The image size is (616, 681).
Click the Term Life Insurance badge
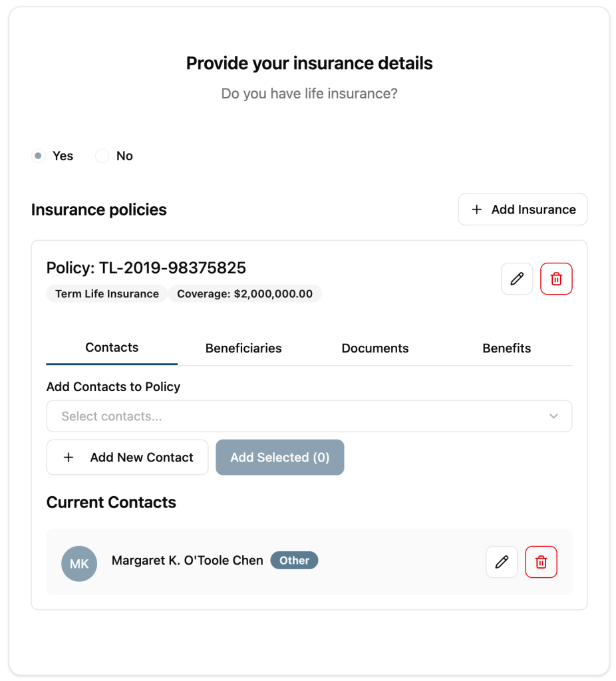pyautogui.click(x=107, y=294)
